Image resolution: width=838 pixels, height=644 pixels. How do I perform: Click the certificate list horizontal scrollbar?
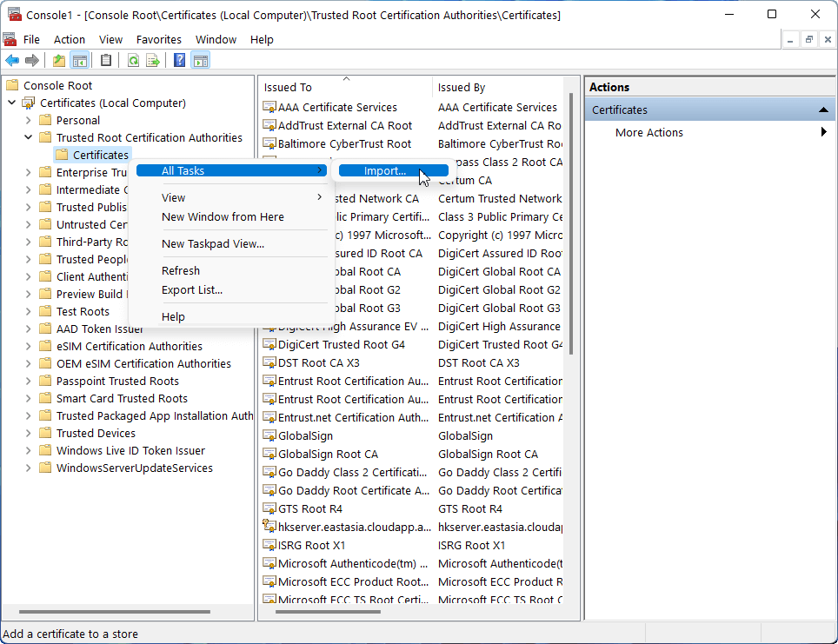pos(328,611)
